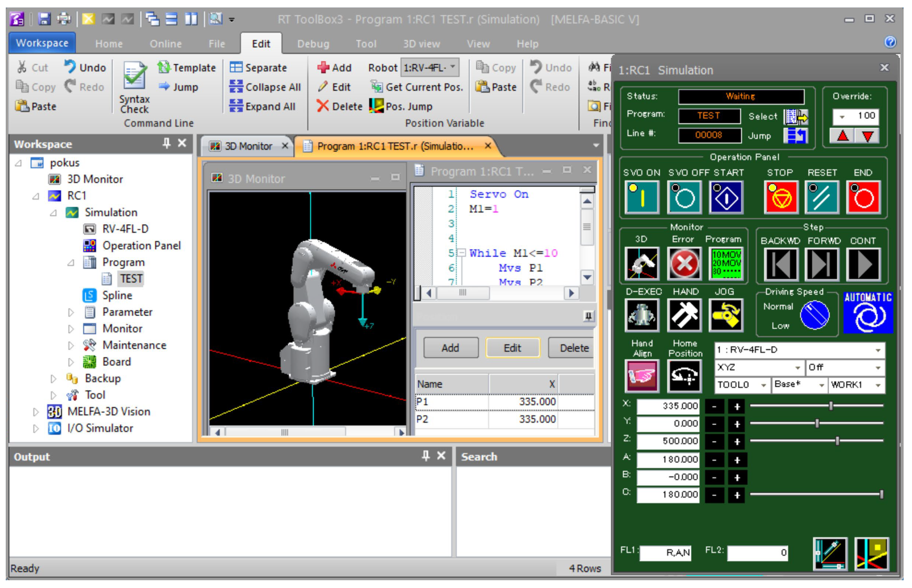The width and height of the screenshot is (912, 588).
Task: Toggle the AUTOMATIC mode button
Action: (x=868, y=312)
